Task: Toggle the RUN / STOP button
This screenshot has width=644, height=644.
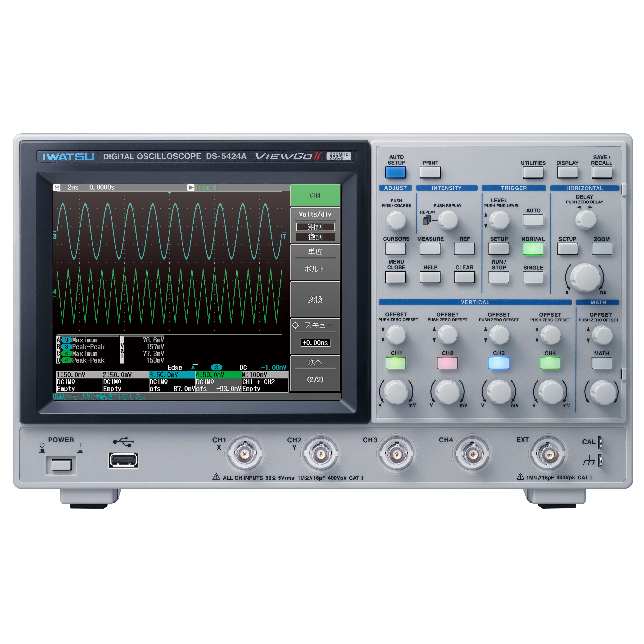Action: 499,277
